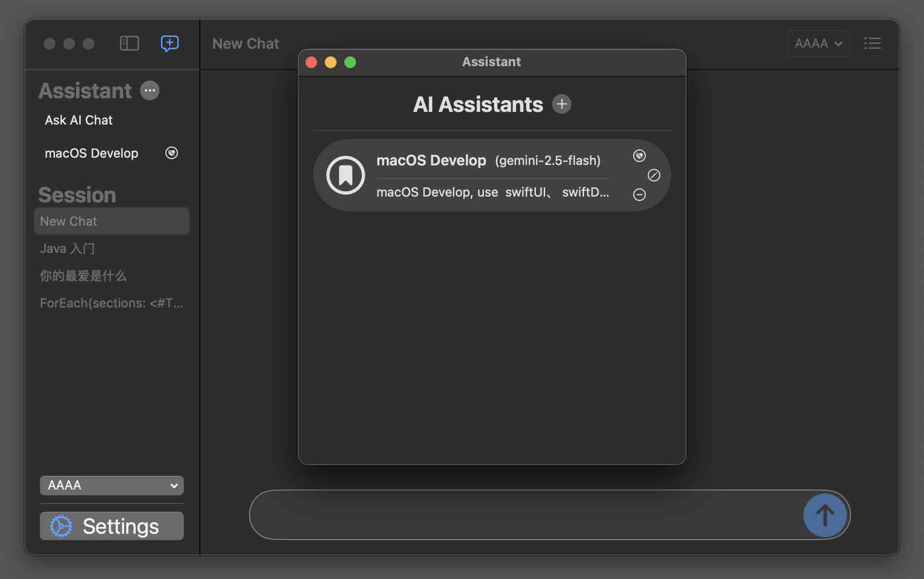The height and width of the screenshot is (579, 924).
Task: Select the Ask AI Chat assistant
Action: [x=78, y=120]
